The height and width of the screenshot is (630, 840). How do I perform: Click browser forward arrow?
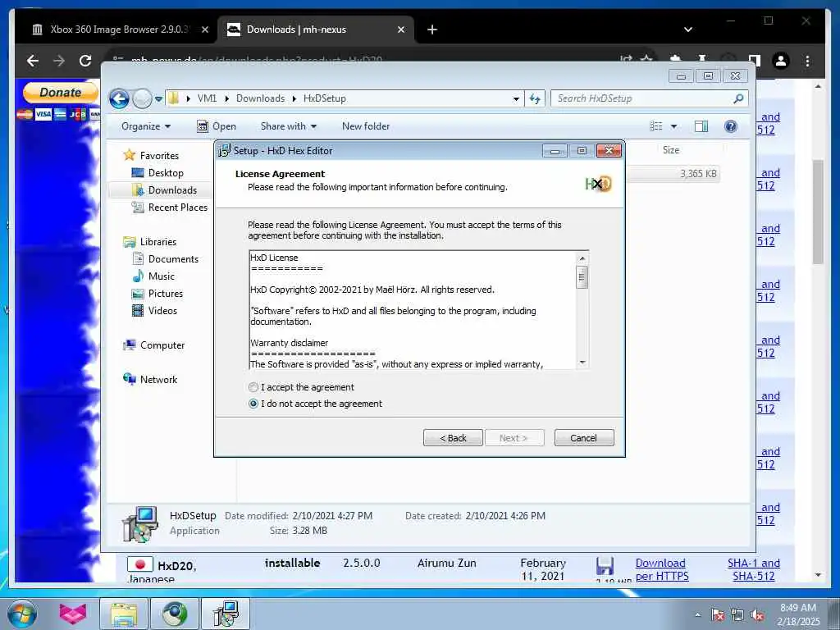59,61
